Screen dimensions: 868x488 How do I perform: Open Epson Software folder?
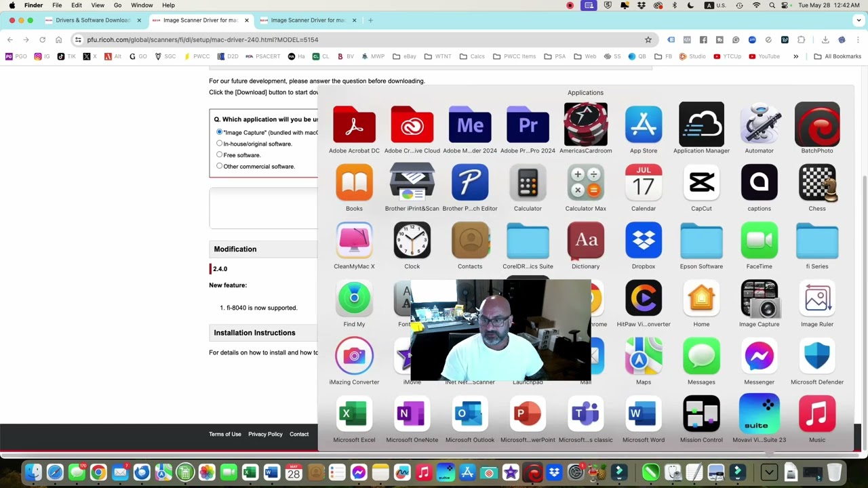[x=701, y=241]
